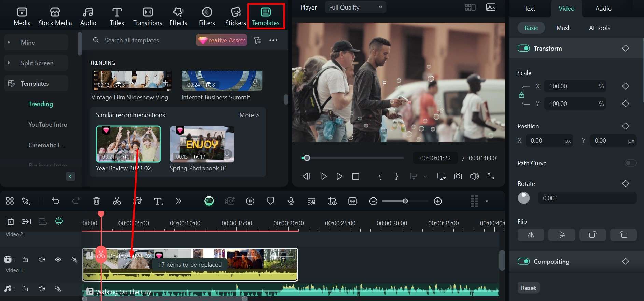Add Vintage Film Slideshow Vlog to timeline
Image resolution: width=644 pixels, height=301 pixels.
coord(165,82)
